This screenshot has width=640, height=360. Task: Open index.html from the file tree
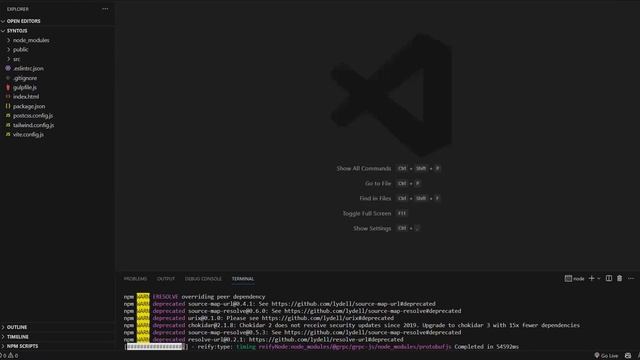(26, 97)
